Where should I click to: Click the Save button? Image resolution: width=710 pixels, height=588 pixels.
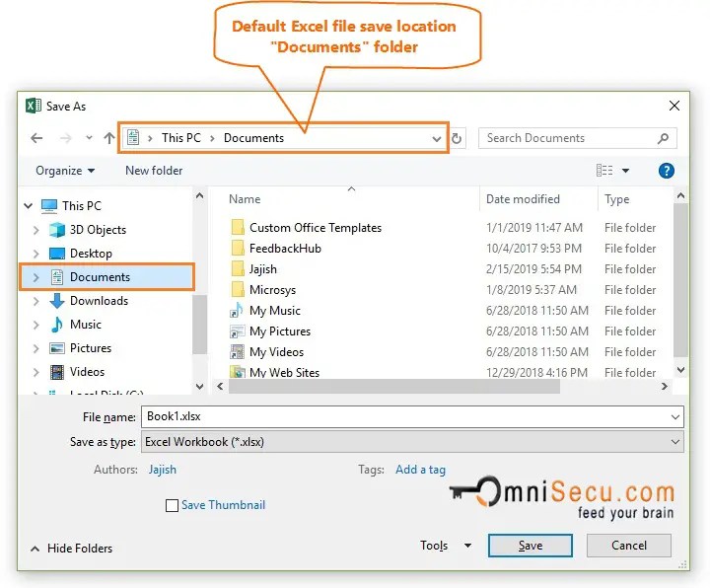point(531,546)
